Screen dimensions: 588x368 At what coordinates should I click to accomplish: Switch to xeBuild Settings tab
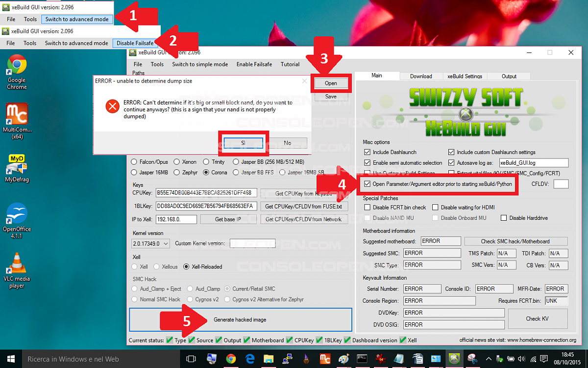pos(465,76)
